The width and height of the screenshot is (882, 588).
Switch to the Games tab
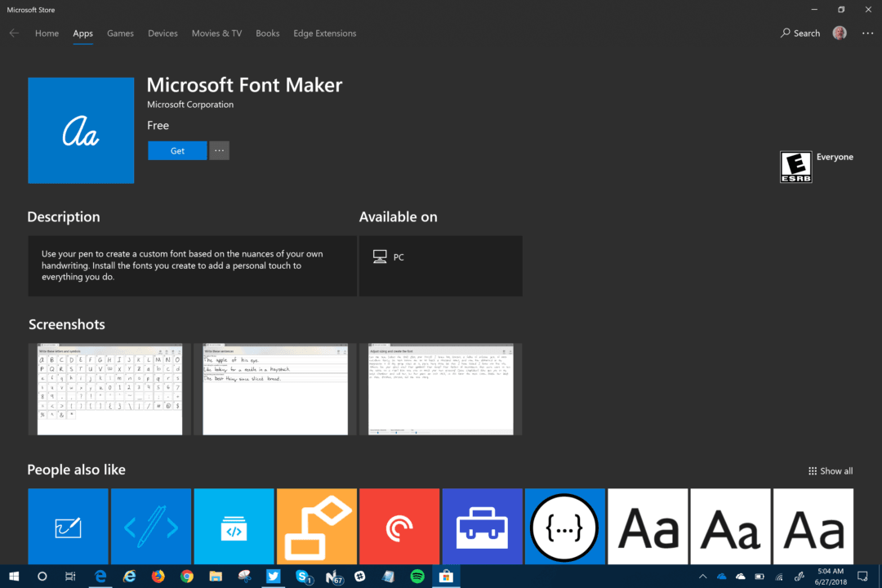120,33
